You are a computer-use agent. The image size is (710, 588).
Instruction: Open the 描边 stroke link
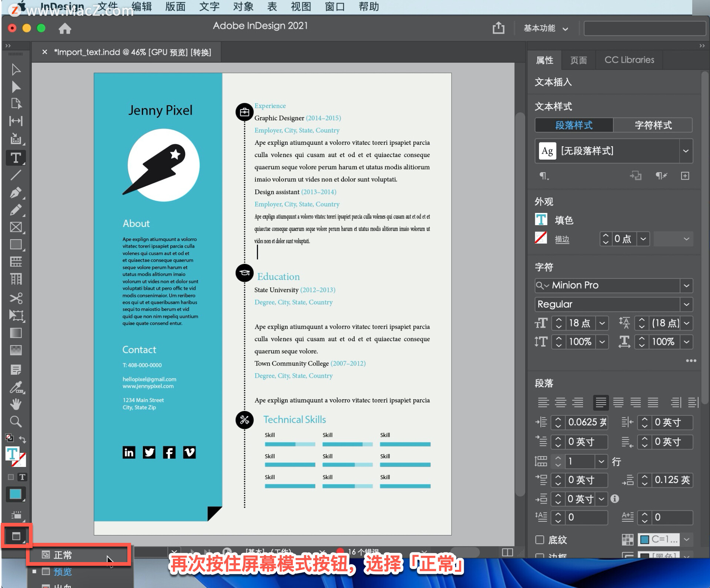coord(562,239)
